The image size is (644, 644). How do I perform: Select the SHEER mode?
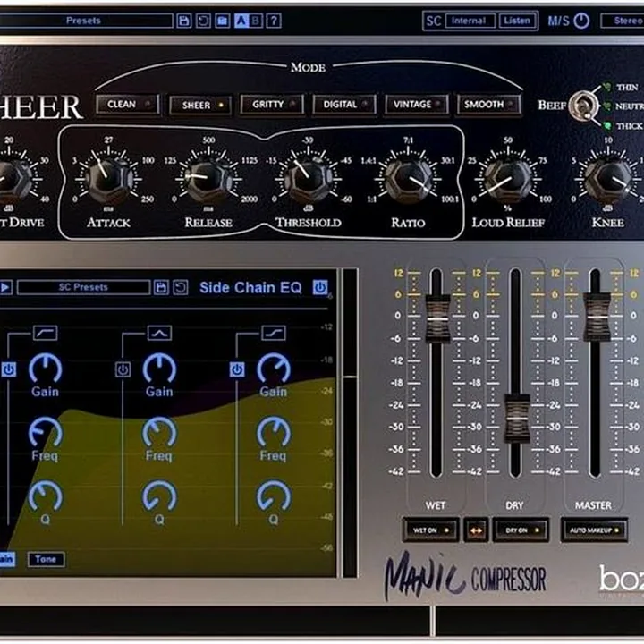coord(200,106)
